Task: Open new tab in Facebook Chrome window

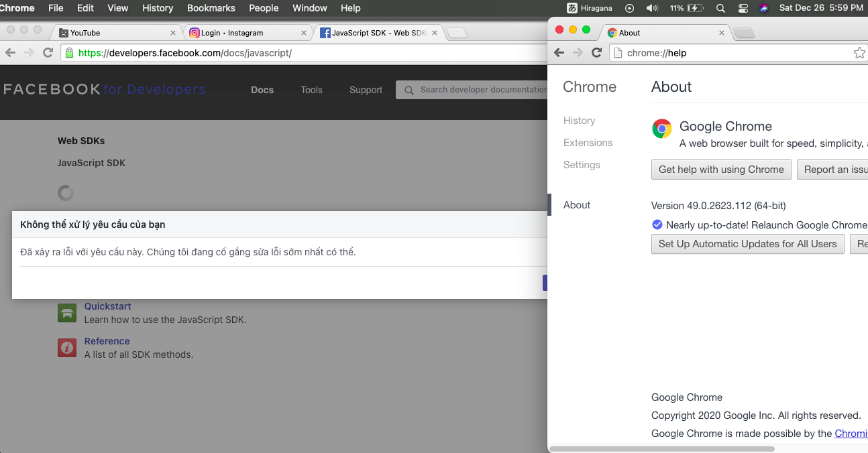Action: point(457,33)
